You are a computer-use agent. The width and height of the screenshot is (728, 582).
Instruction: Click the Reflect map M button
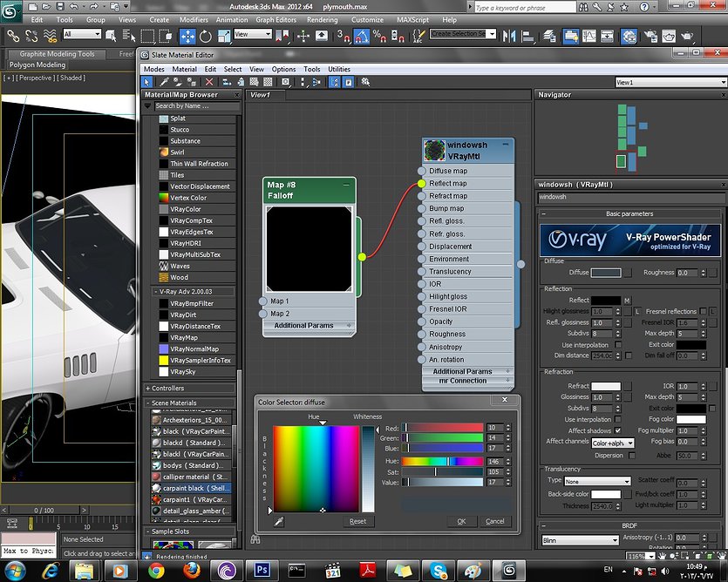point(628,300)
